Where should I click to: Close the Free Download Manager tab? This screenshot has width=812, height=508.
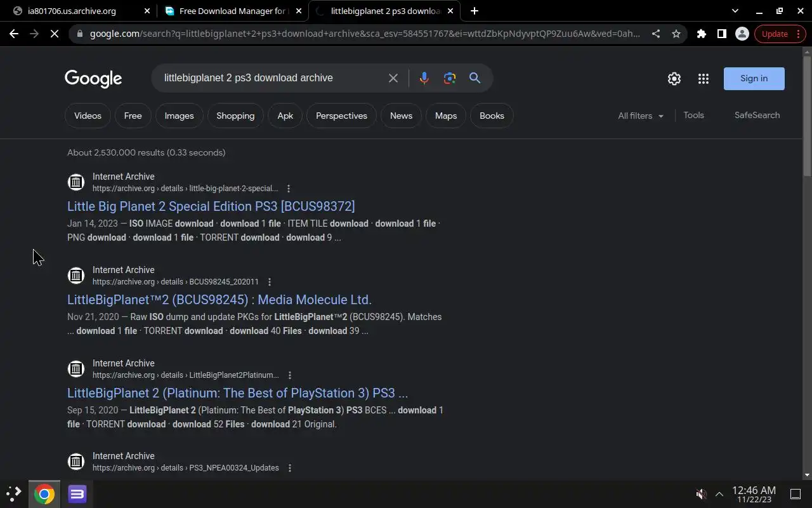(x=299, y=11)
